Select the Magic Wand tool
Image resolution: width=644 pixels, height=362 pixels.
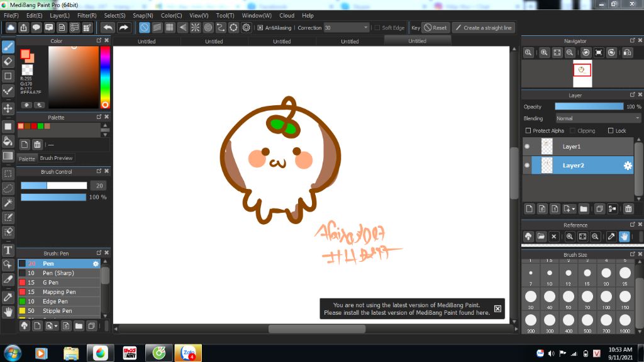click(x=8, y=203)
